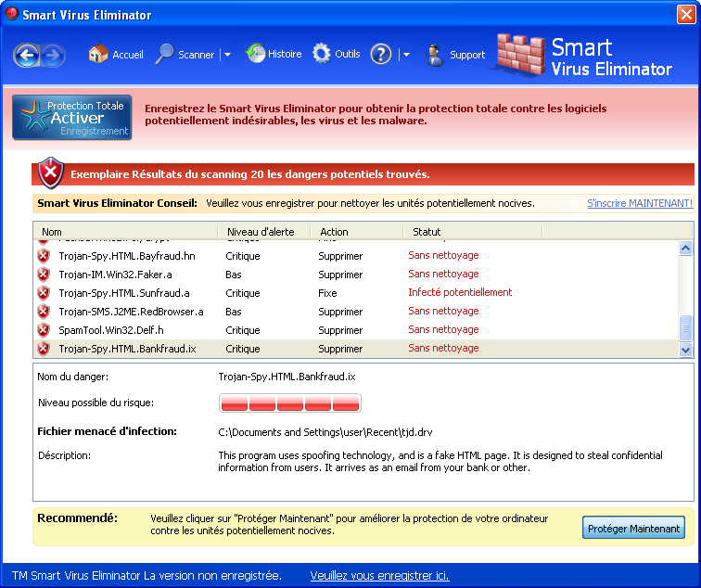Viewport: 701px width, 588px height.
Task: Click the Infecté potentiellement status text
Action: click(x=460, y=292)
